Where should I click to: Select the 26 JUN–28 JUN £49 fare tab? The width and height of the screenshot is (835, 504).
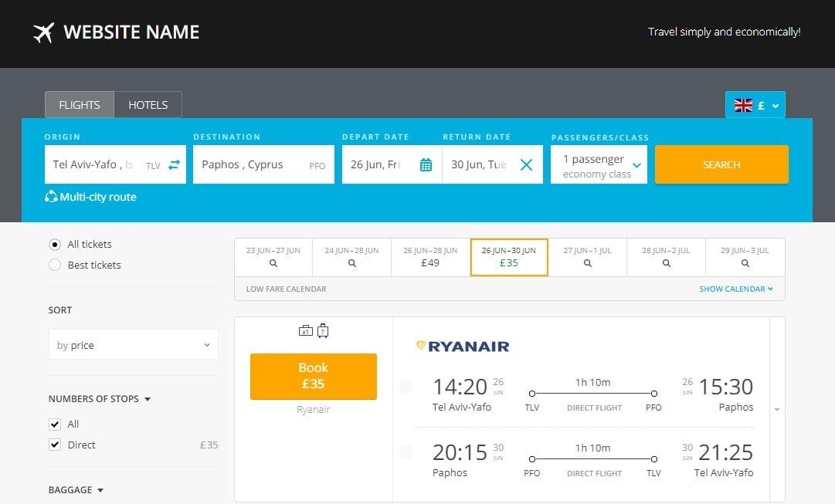coord(429,257)
